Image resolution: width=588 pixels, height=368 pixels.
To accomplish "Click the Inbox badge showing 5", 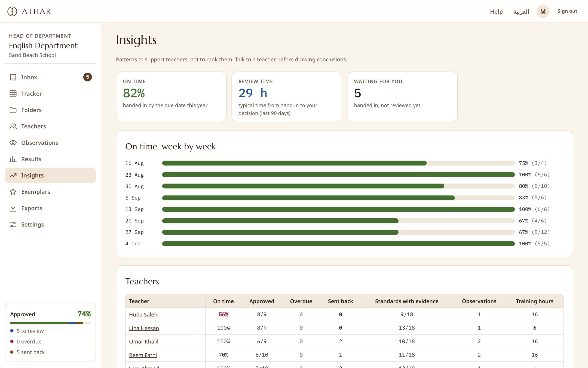I will coord(87,77).
